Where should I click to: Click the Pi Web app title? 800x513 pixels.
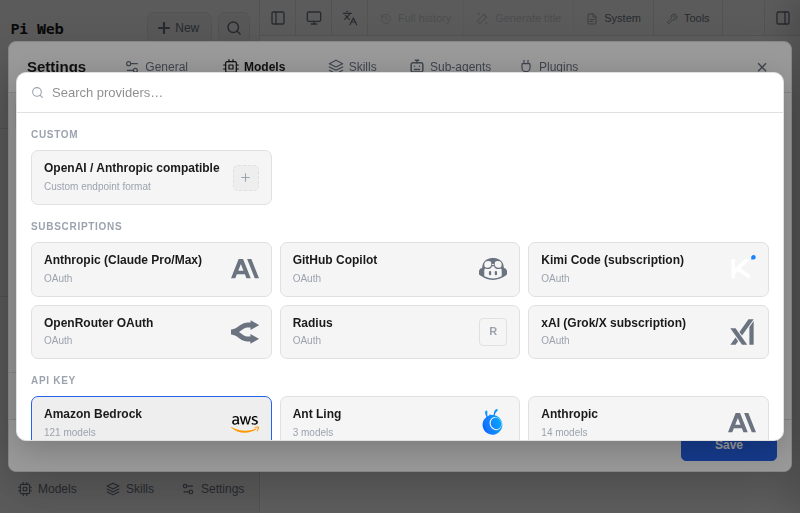[x=37, y=29]
